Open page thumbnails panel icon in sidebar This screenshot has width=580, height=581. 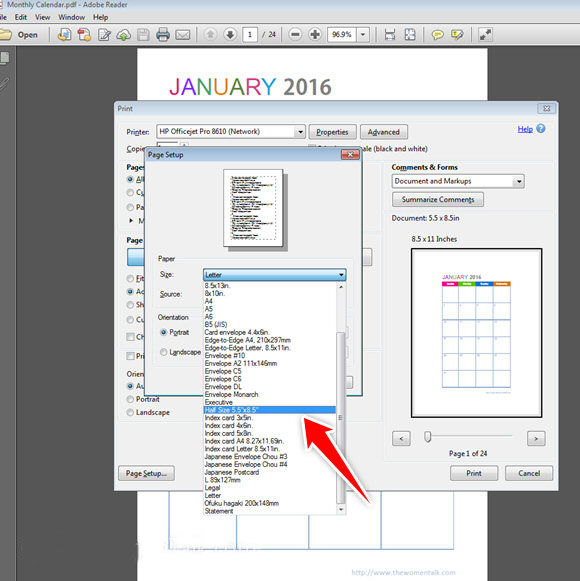pos(5,58)
